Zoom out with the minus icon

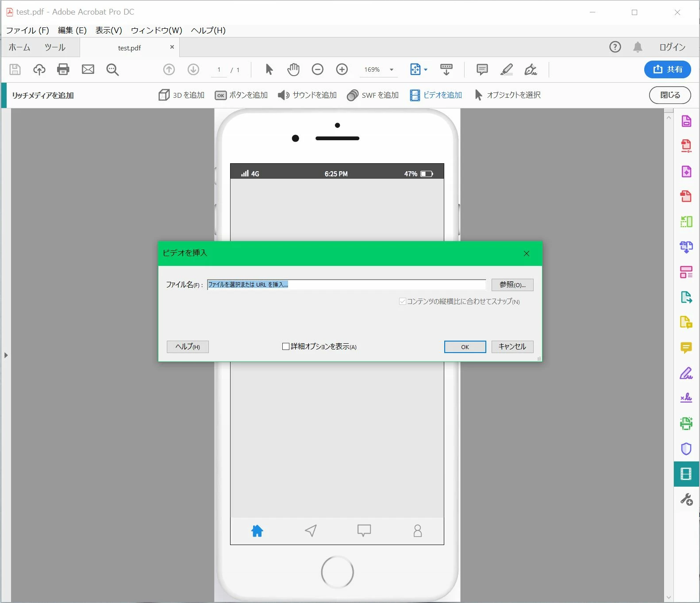tap(318, 69)
